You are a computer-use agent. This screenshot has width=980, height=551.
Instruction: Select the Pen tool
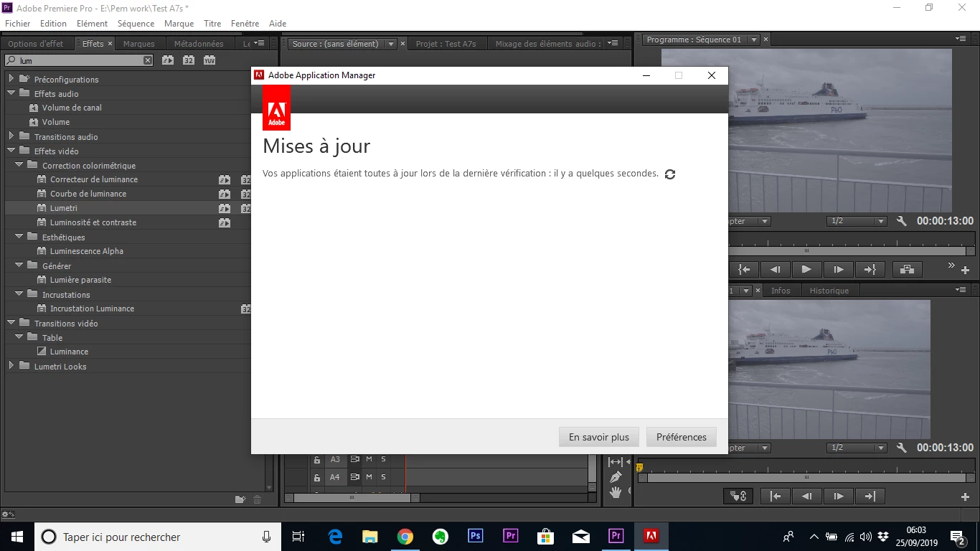(x=616, y=476)
